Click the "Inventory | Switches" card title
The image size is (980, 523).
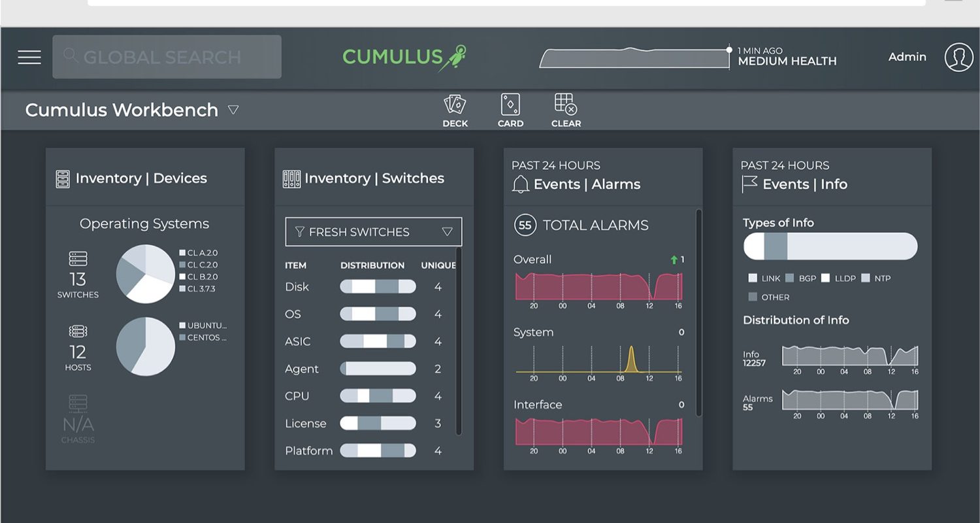tap(374, 178)
